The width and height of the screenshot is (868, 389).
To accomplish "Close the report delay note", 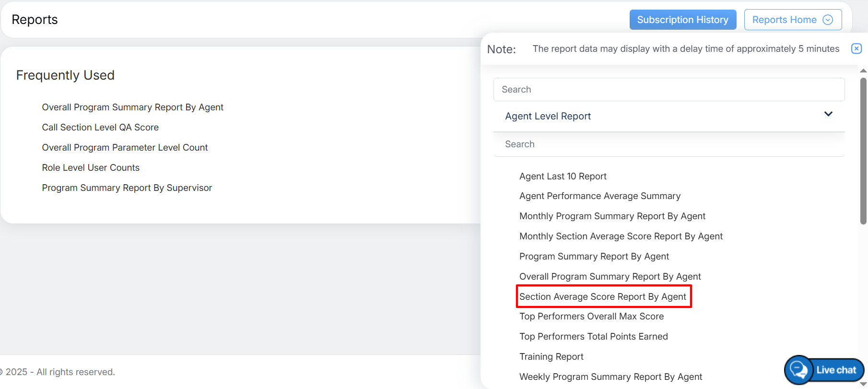I will click(856, 48).
